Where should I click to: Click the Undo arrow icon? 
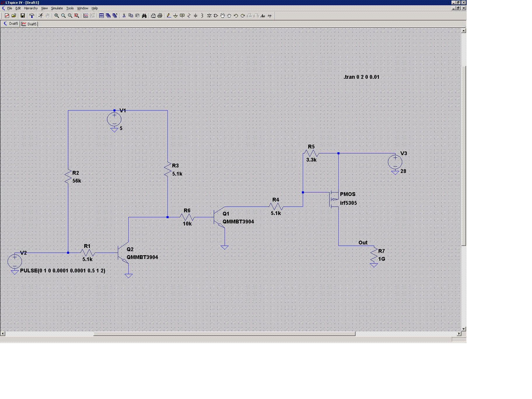[236, 16]
